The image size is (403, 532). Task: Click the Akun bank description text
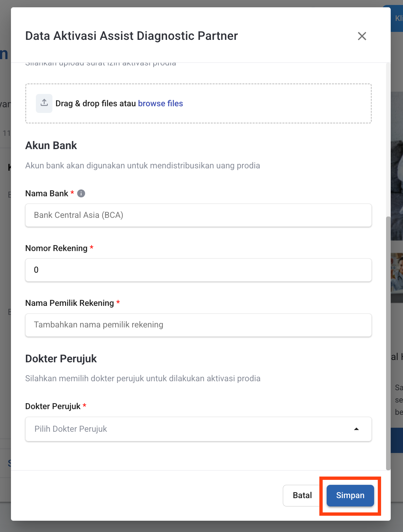click(x=142, y=166)
